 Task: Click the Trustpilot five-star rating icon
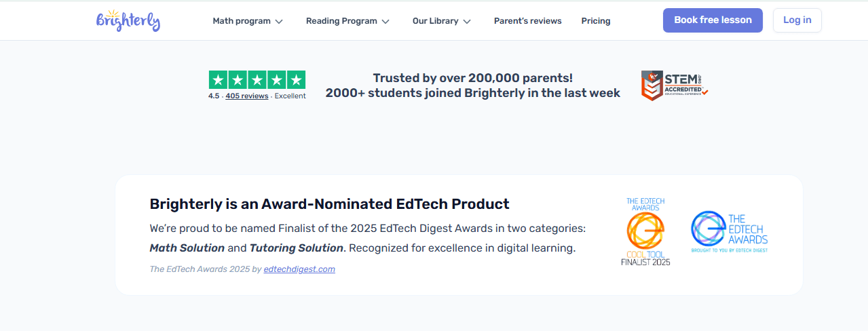(x=257, y=80)
